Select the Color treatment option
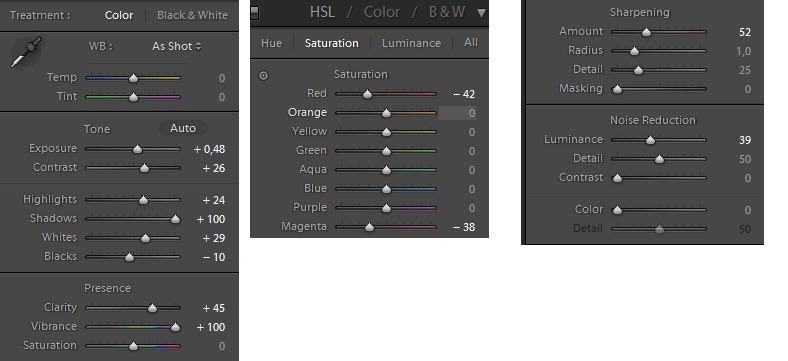 pyautogui.click(x=119, y=15)
